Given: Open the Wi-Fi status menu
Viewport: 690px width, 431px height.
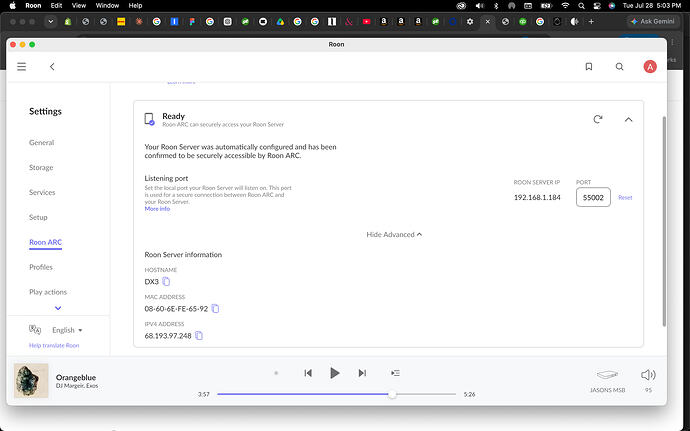Looking at the screenshot, I should [x=565, y=6].
